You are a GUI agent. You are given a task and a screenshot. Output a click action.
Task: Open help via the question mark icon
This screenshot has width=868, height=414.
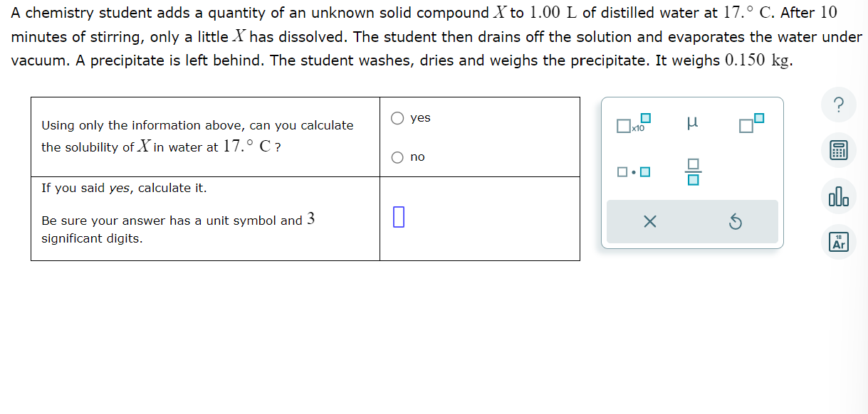[839, 105]
